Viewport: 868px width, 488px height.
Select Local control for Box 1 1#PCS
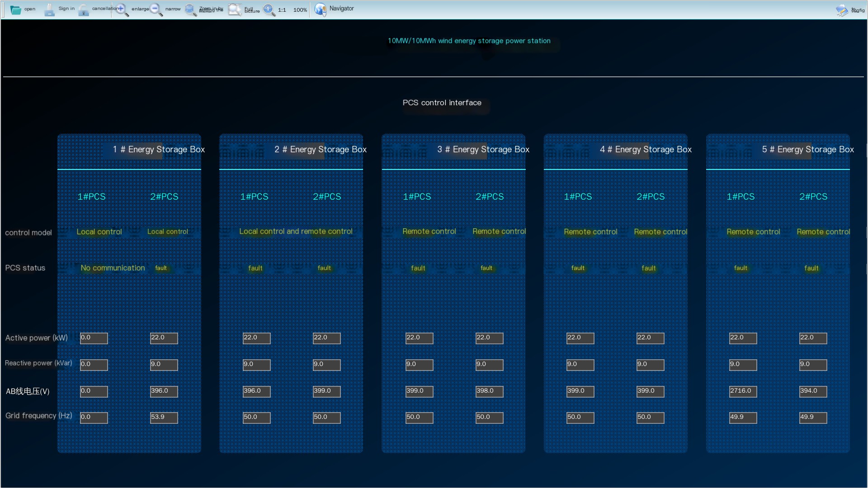tap(99, 232)
